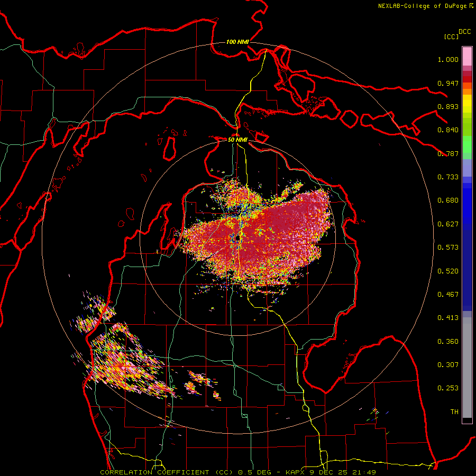The height and width of the screenshot is (476, 476).
Task: Click the 0.947 color scale value
Action: [448, 83]
